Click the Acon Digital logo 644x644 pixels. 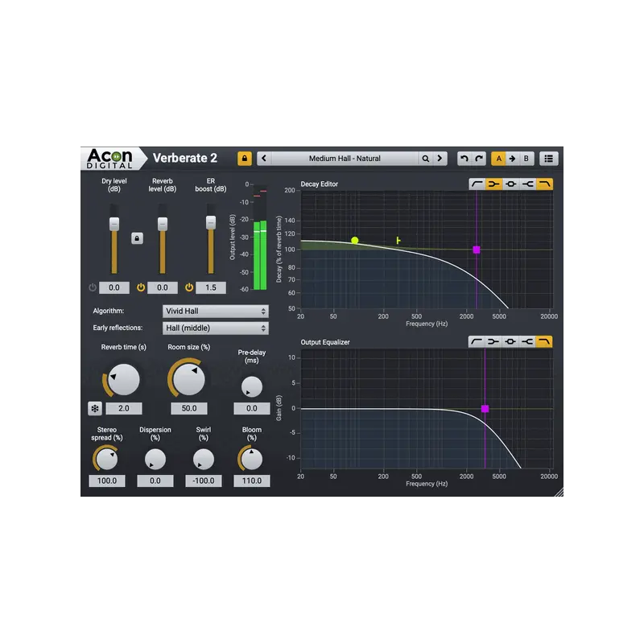[x=110, y=159]
